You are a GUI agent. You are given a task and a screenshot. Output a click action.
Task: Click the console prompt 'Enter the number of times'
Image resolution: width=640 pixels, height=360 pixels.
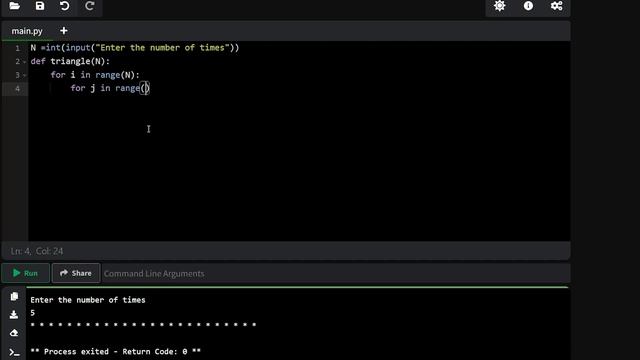[x=88, y=300]
